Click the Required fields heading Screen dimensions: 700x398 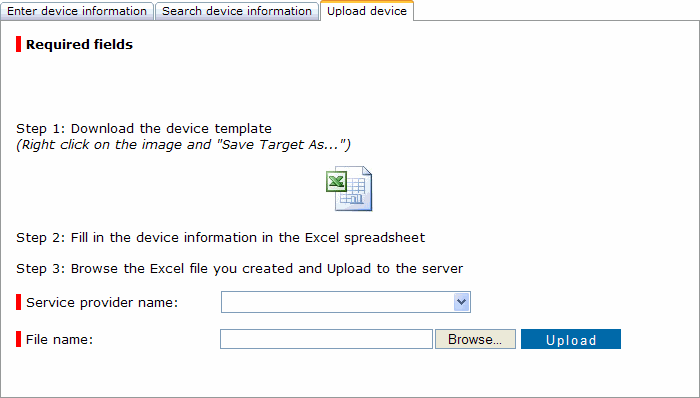tap(79, 45)
